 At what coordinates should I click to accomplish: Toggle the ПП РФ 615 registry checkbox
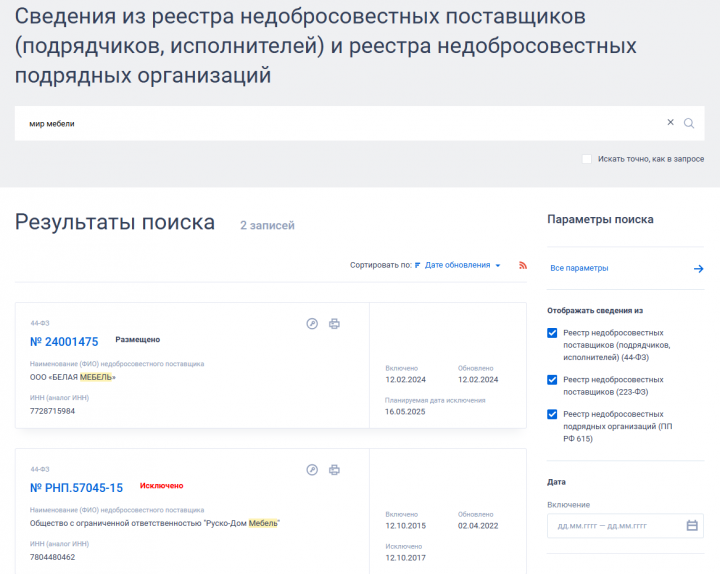(x=552, y=414)
